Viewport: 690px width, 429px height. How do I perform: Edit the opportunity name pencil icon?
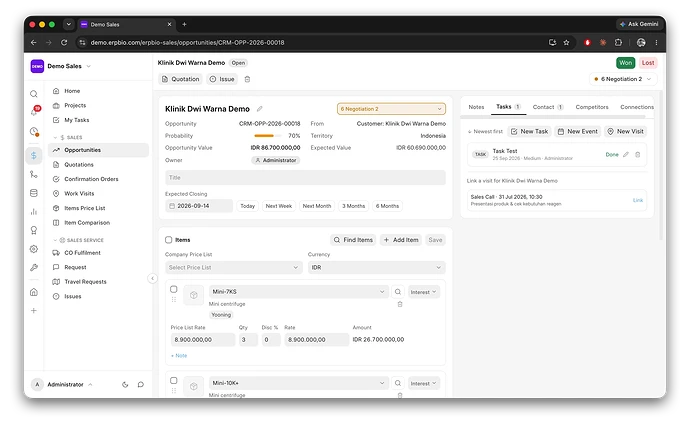pos(260,109)
